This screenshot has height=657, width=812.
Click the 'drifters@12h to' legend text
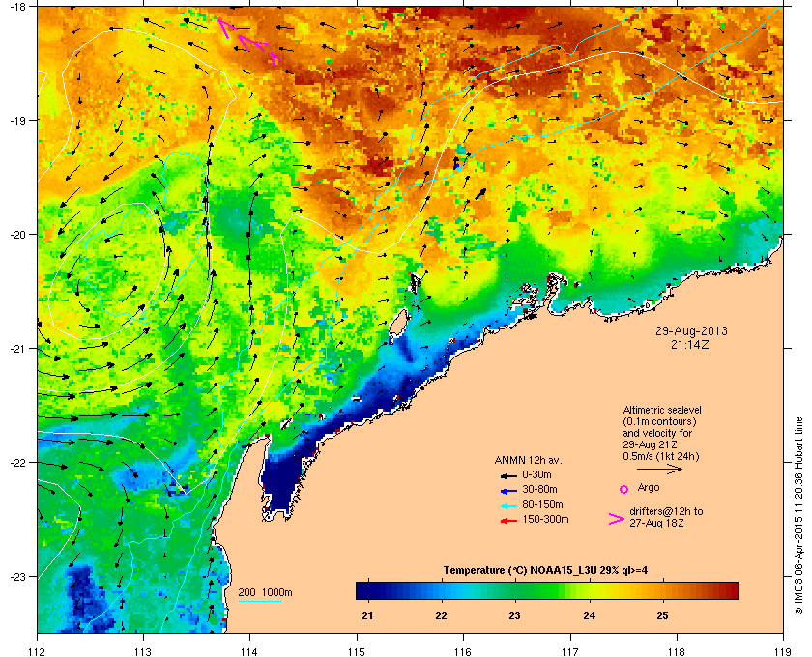click(666, 511)
